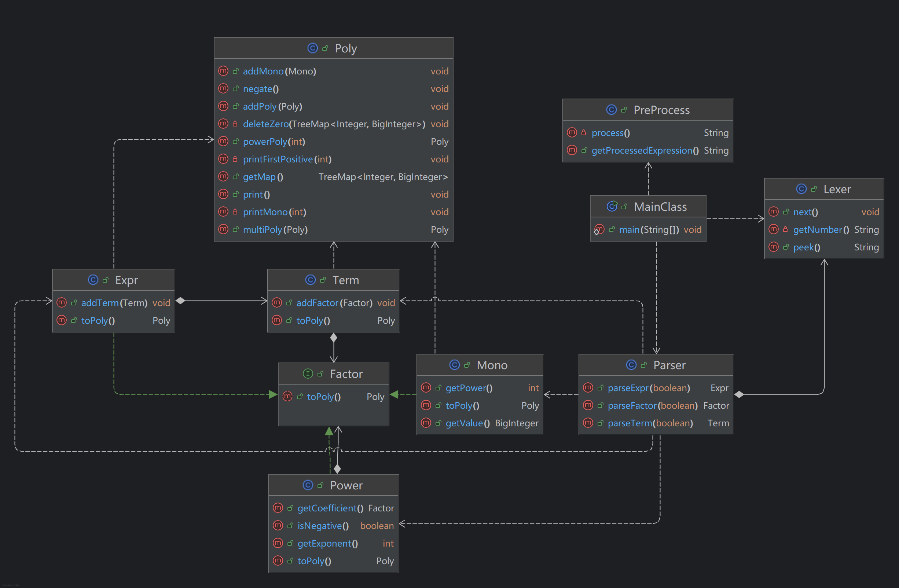899x588 pixels.
Task: Click the public visibility icon beside parseExpr
Action: (600, 388)
